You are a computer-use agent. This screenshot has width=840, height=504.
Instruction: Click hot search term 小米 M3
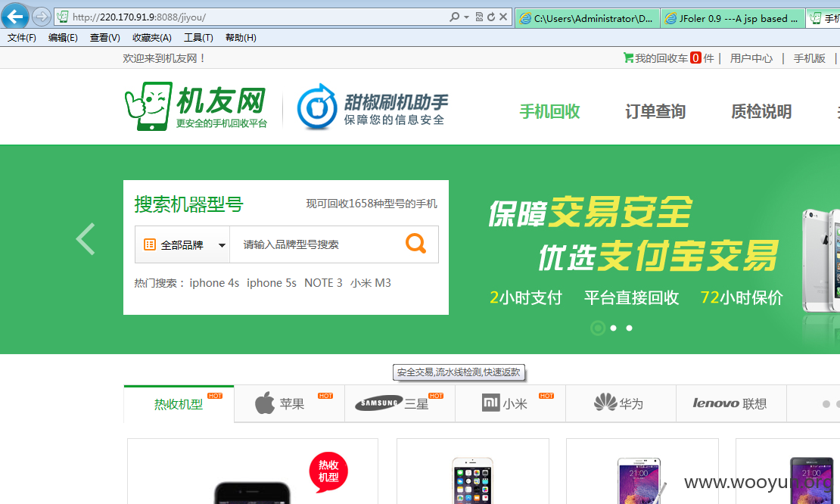(371, 283)
